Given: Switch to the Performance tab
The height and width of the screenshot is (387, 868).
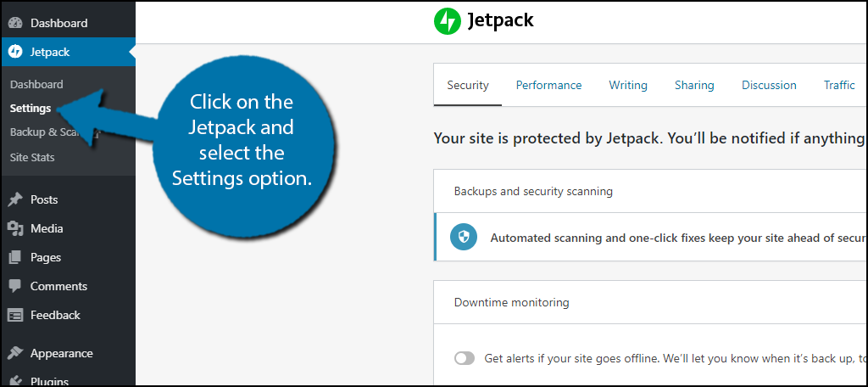Looking at the screenshot, I should pyautogui.click(x=548, y=85).
